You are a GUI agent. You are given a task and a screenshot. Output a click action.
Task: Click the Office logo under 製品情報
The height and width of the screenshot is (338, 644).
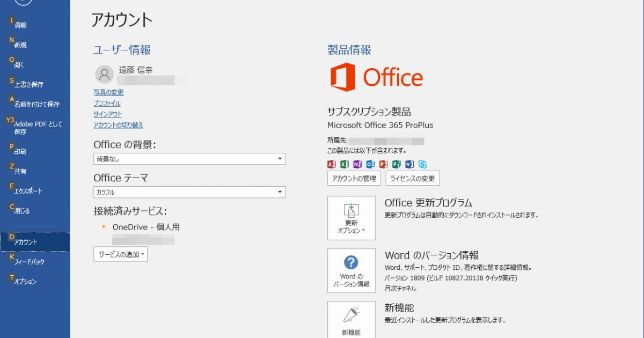pos(376,77)
